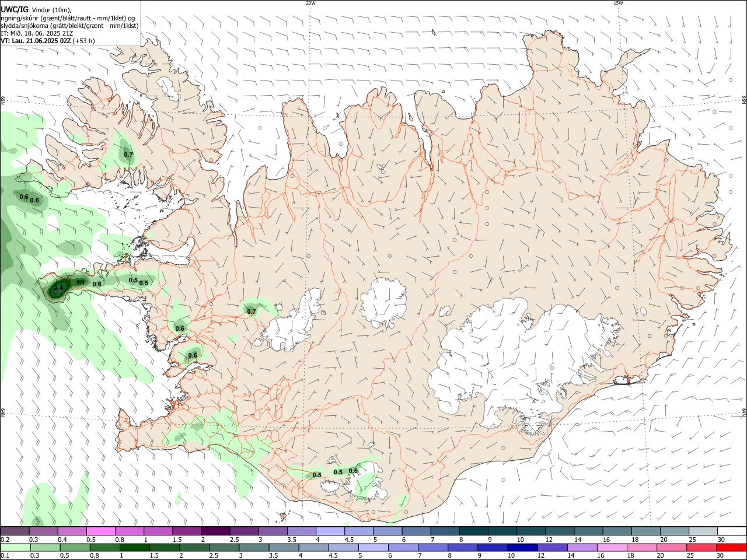The image size is (747, 560).
Task: Pick the bright red 30 rain swatch
Action: [731, 548]
